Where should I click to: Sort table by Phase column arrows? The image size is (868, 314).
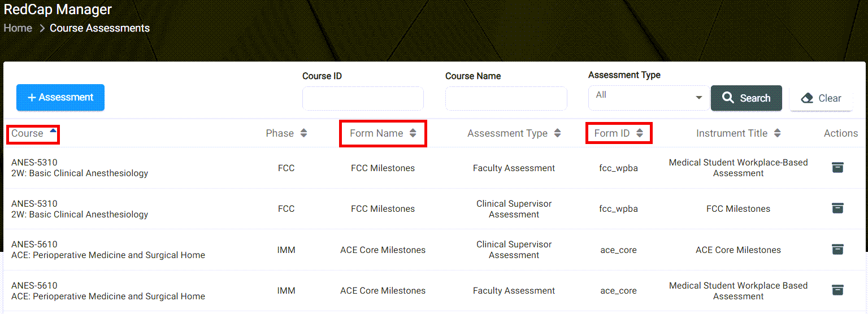(304, 133)
